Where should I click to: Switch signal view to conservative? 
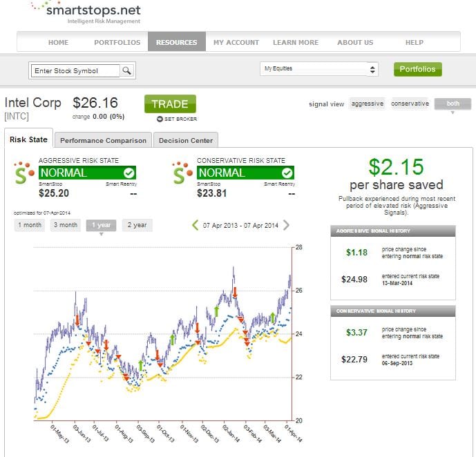(x=410, y=104)
